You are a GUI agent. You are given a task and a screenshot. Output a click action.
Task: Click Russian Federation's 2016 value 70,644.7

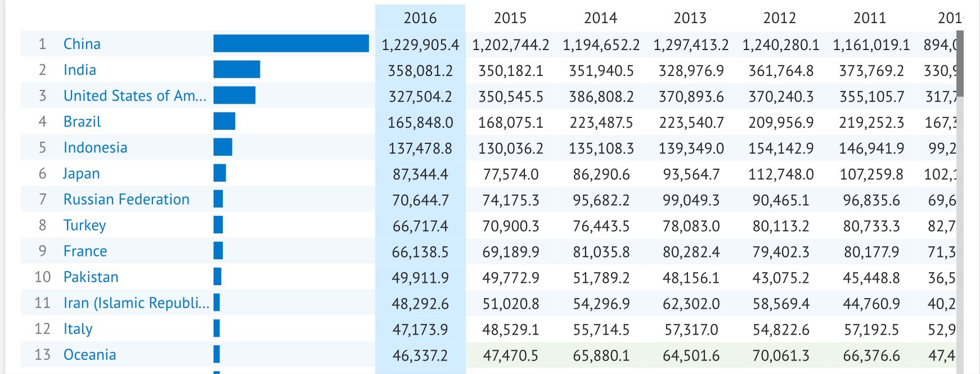(420, 200)
